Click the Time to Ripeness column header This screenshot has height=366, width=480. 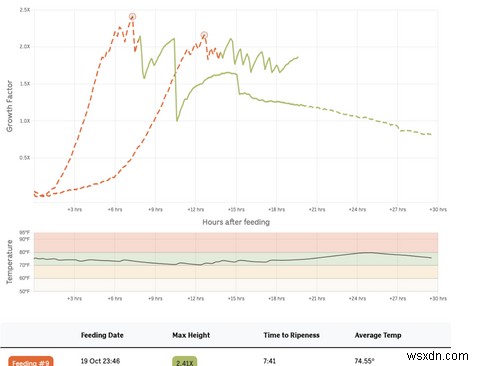point(291,335)
